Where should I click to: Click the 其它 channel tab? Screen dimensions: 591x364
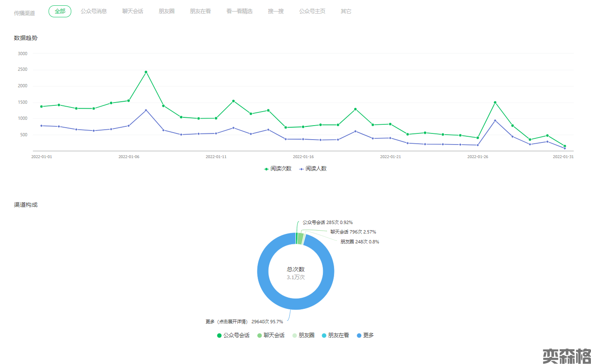tap(346, 12)
